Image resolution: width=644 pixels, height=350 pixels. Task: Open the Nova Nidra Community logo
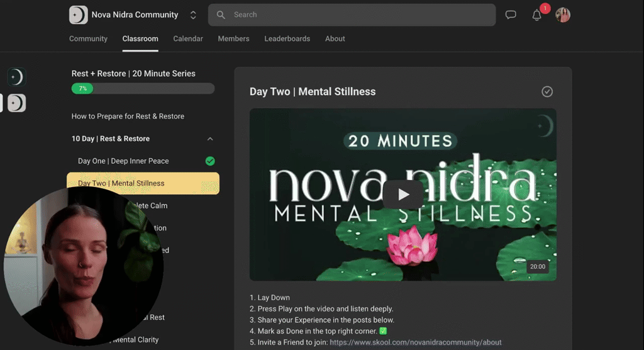pos(78,15)
